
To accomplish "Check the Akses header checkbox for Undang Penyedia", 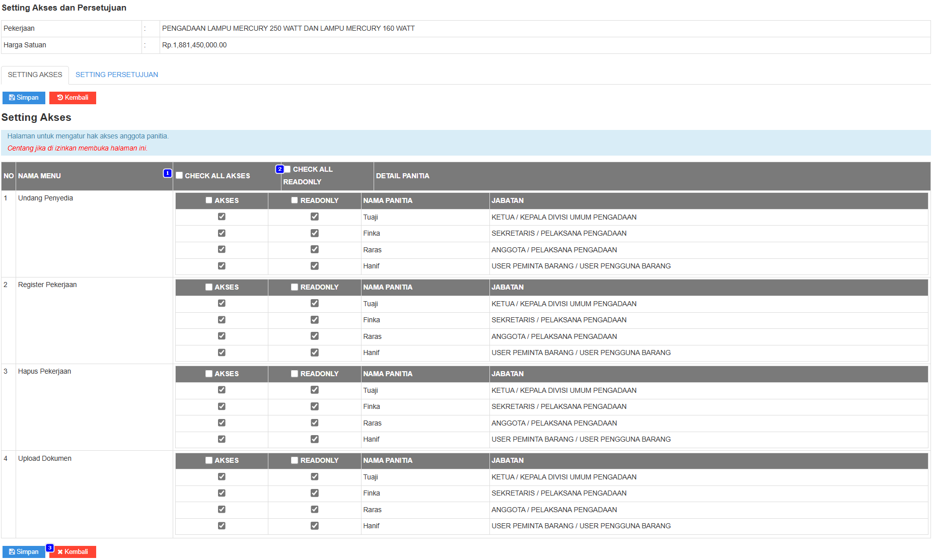I will pos(209,200).
